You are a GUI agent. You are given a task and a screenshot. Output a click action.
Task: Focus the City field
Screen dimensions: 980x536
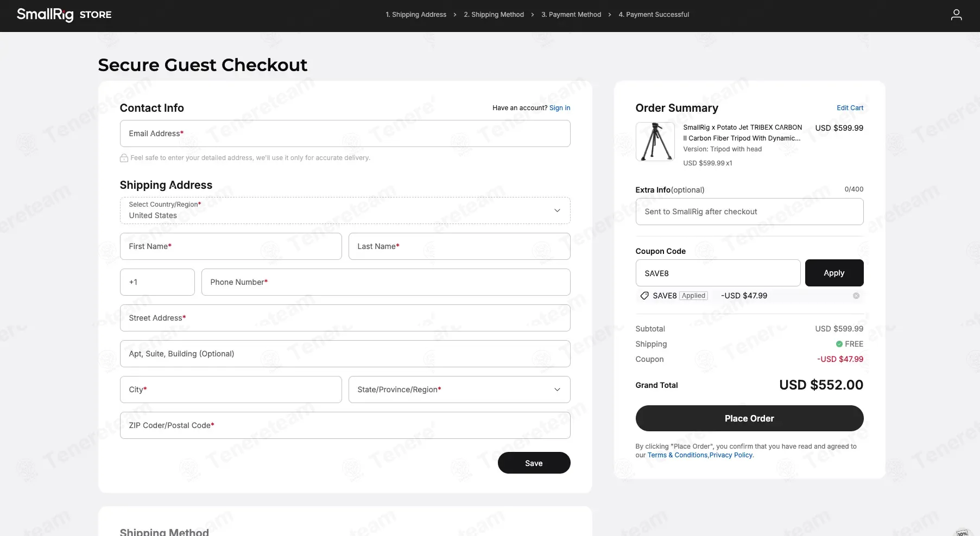(x=231, y=390)
